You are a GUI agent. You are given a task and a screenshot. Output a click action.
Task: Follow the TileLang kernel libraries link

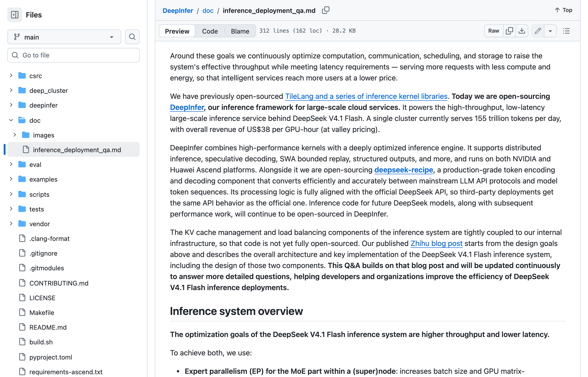pyautogui.click(x=366, y=96)
